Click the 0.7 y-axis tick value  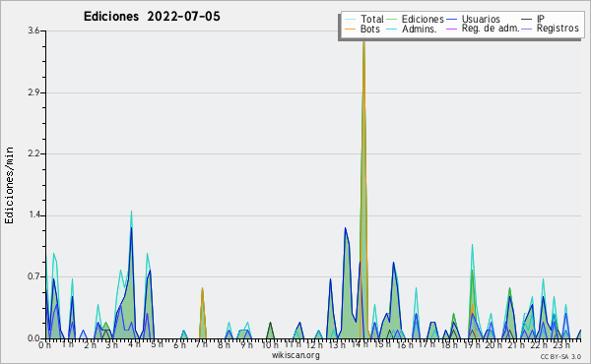click(x=33, y=277)
